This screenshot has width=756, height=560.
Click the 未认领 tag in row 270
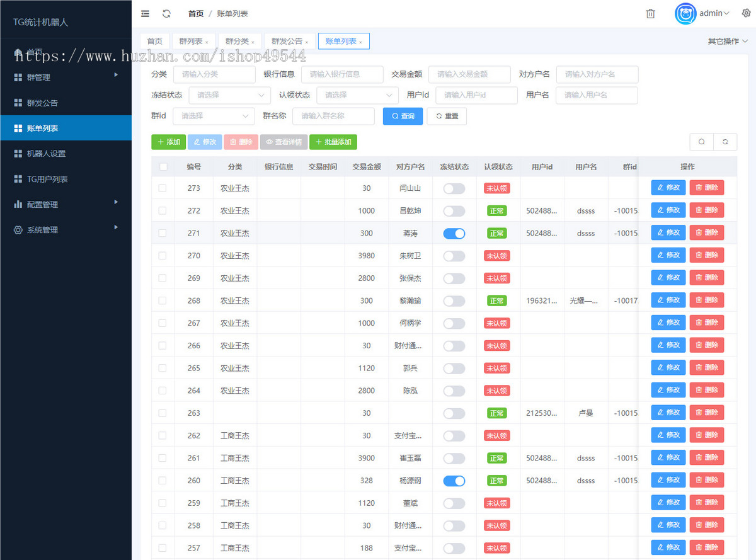coord(496,256)
